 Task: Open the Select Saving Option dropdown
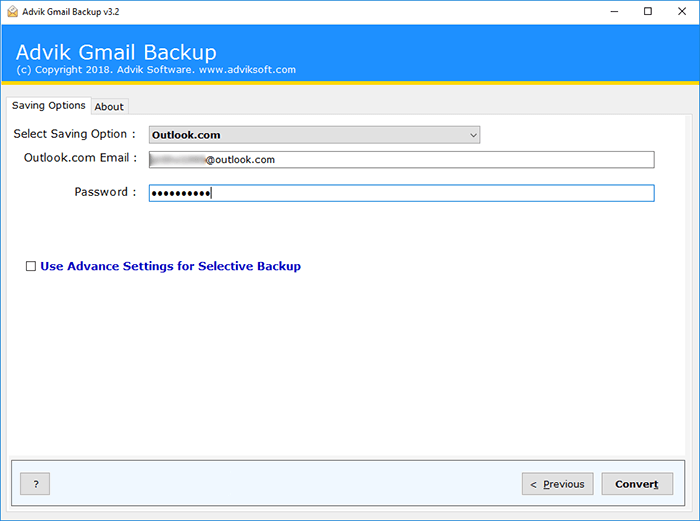[x=314, y=135]
